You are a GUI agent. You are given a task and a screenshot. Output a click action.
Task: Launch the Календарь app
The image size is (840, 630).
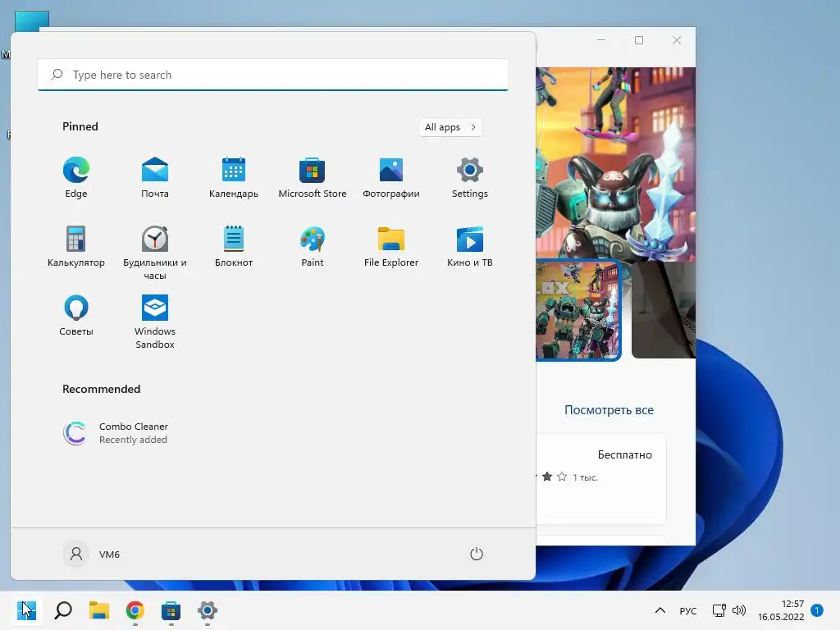234,178
